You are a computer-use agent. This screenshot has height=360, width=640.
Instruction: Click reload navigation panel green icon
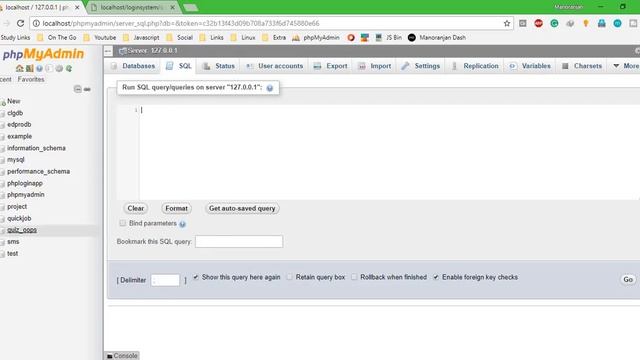click(69, 68)
